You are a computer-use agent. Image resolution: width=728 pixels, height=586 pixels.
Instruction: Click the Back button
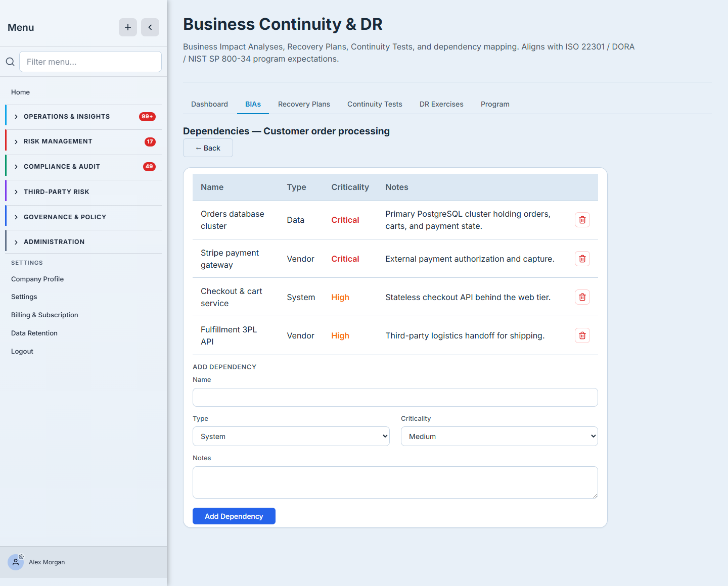[208, 148]
